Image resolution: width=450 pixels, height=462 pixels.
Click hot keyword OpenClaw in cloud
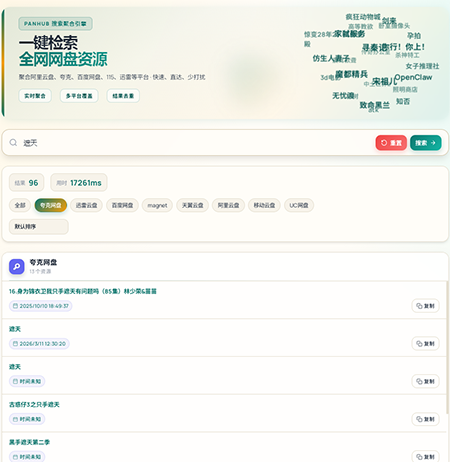click(413, 77)
